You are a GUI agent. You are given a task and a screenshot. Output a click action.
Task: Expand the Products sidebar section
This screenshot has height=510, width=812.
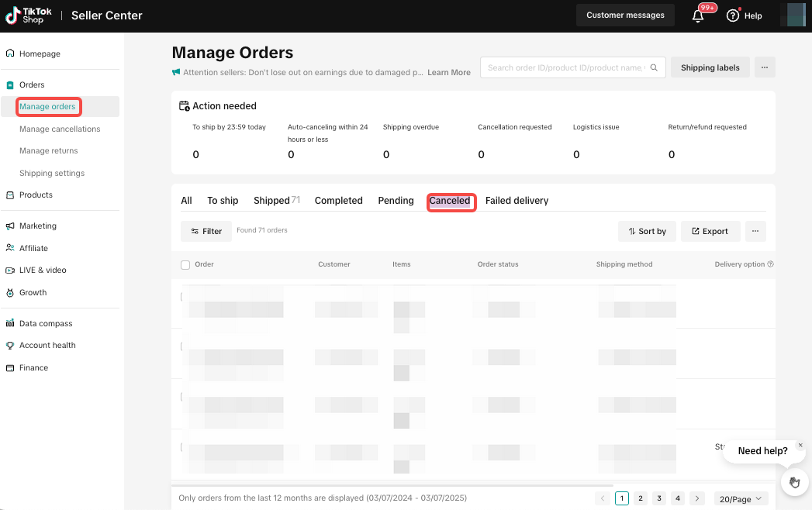(36, 195)
